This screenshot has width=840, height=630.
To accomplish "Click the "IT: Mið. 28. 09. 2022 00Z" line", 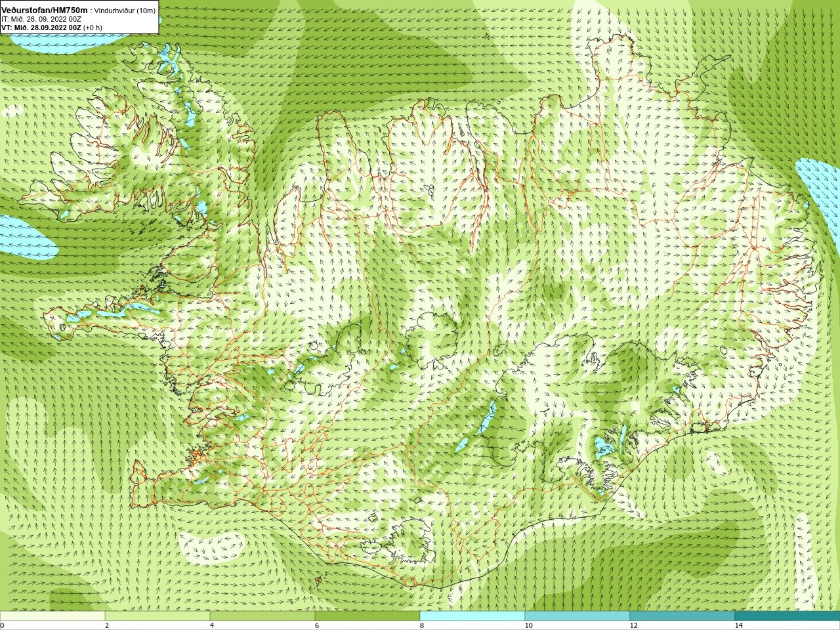I will (x=41, y=19).
